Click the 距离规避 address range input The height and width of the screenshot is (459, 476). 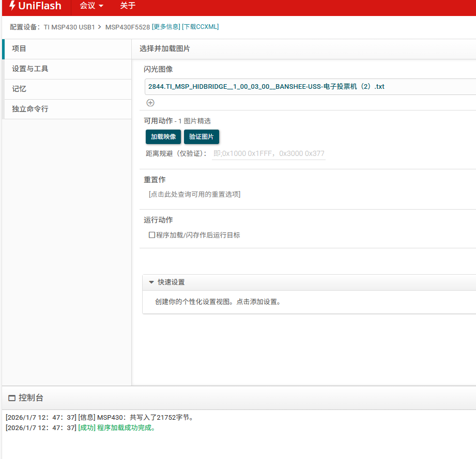coord(269,154)
